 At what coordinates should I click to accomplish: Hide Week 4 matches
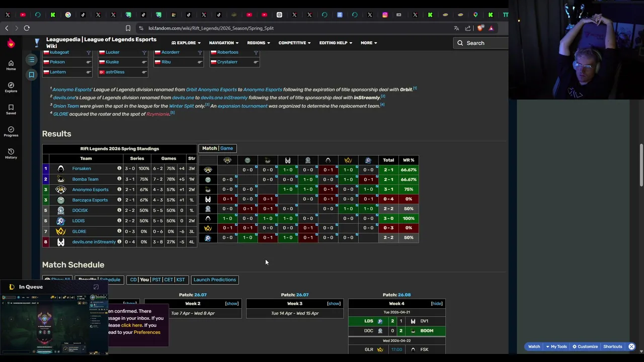[x=437, y=304]
